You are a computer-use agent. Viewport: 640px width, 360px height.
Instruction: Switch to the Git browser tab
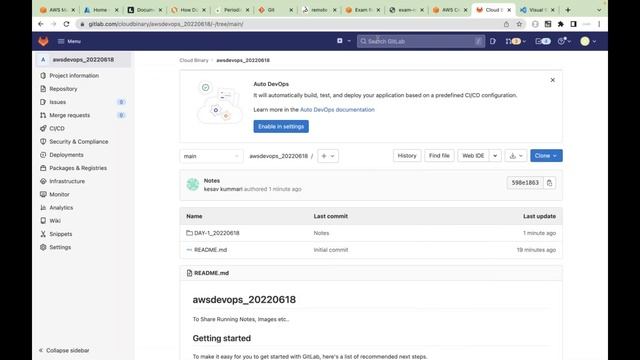click(x=276, y=10)
